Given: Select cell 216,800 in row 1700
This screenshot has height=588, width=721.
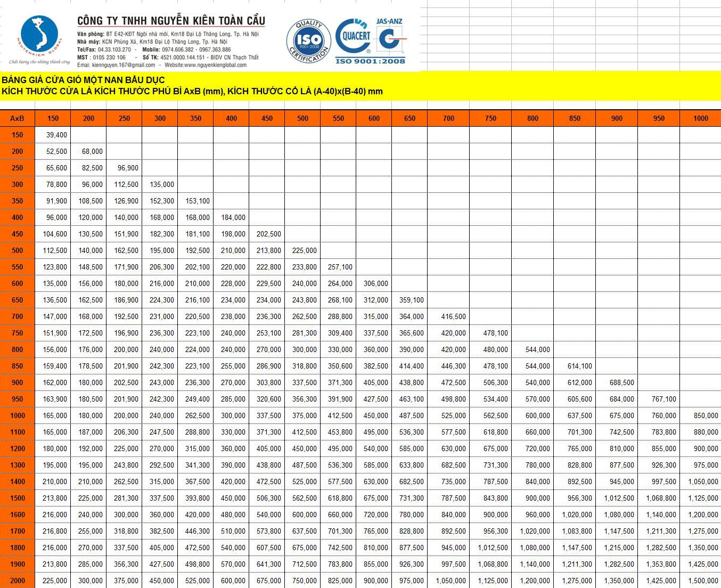Looking at the screenshot, I should (53, 531).
